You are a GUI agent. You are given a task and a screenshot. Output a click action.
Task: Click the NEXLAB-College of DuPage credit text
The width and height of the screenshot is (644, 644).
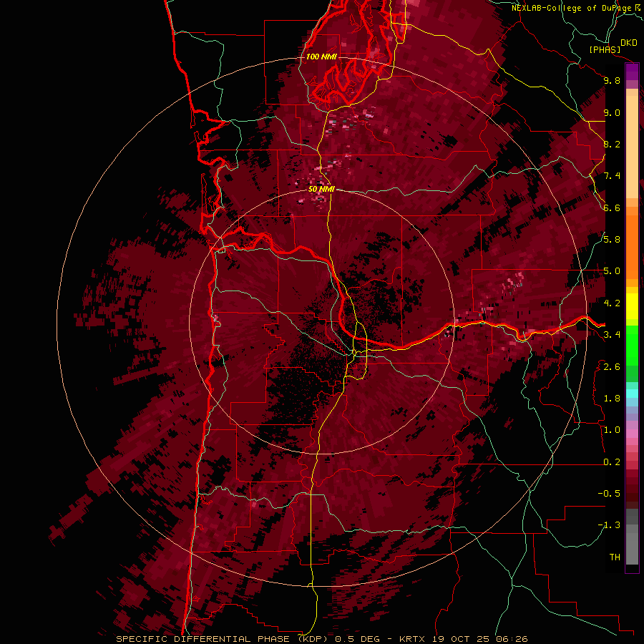click(x=571, y=8)
